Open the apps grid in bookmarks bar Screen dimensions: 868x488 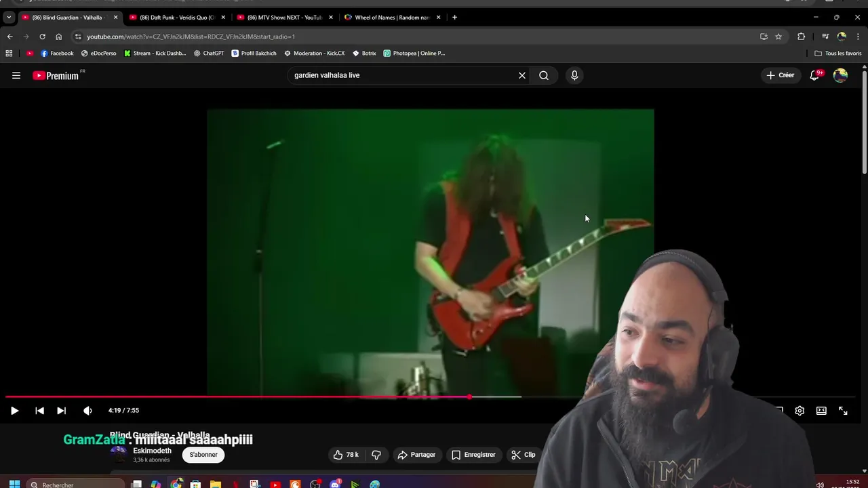[x=9, y=53]
